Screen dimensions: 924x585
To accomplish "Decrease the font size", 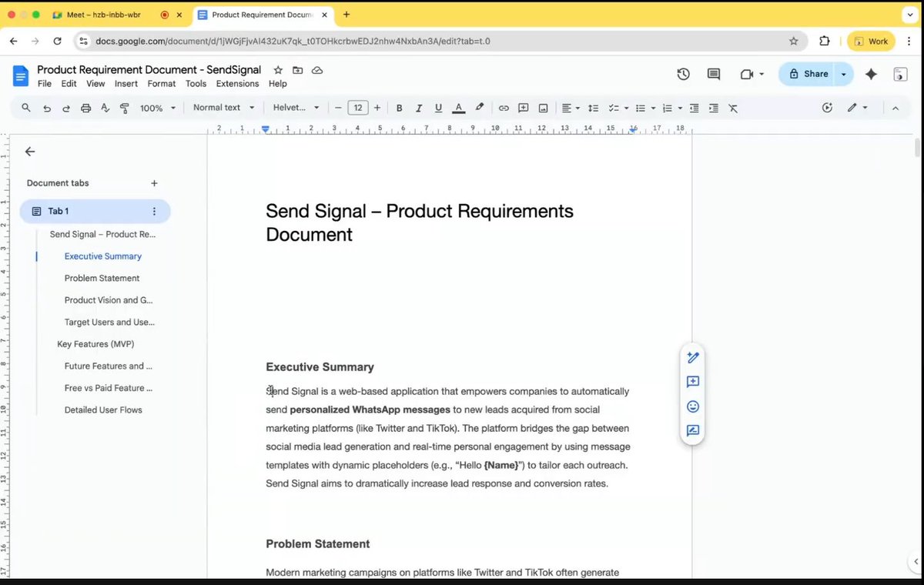I will [x=338, y=108].
